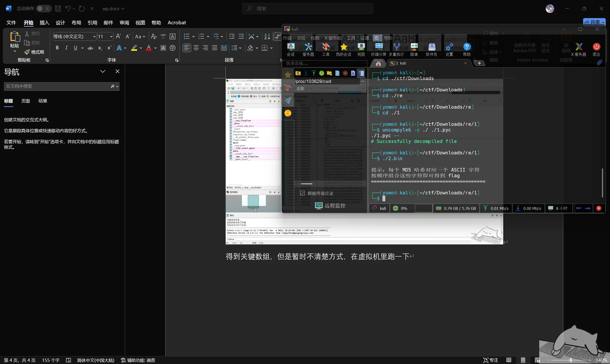610x364 pixels.
Task: Click the 共享 share button
Action: [594, 22]
